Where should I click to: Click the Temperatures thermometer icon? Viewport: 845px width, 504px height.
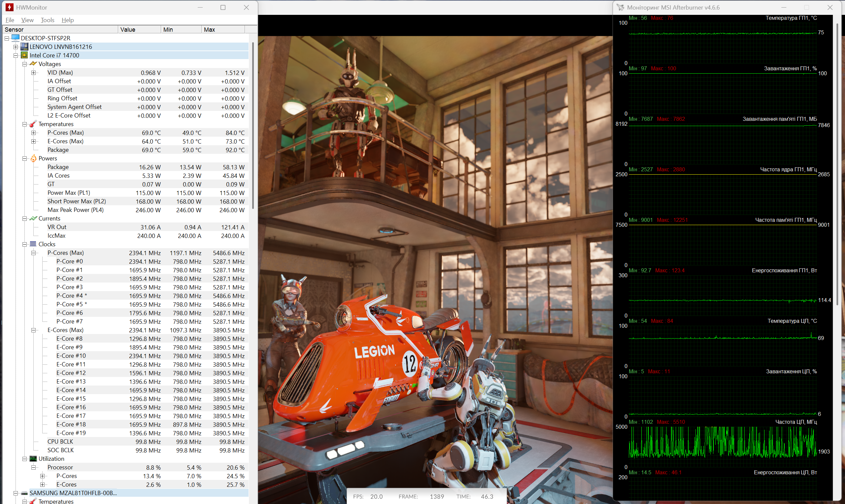tap(33, 124)
